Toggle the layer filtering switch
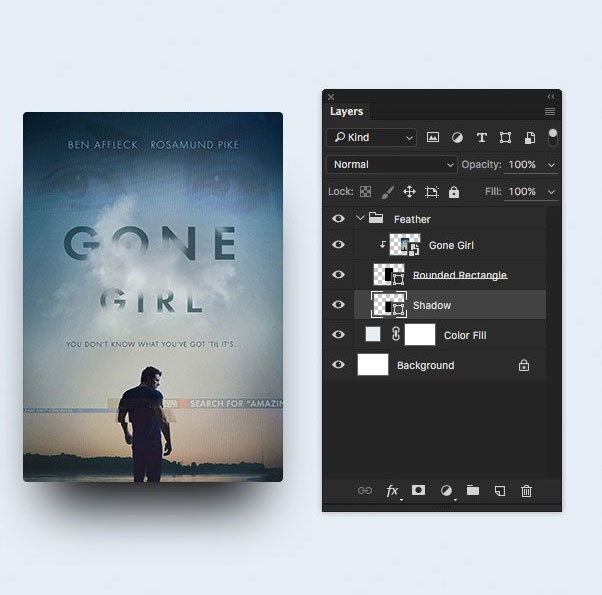The image size is (602, 595). 552,137
